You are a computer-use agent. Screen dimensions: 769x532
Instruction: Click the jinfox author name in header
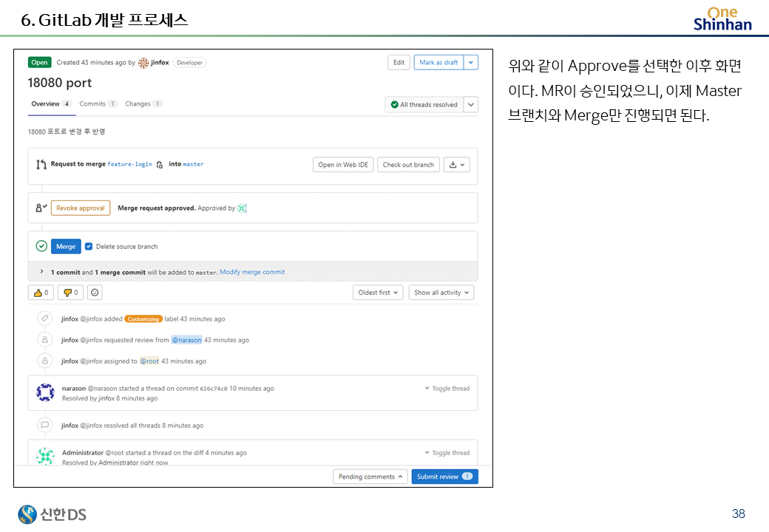160,63
